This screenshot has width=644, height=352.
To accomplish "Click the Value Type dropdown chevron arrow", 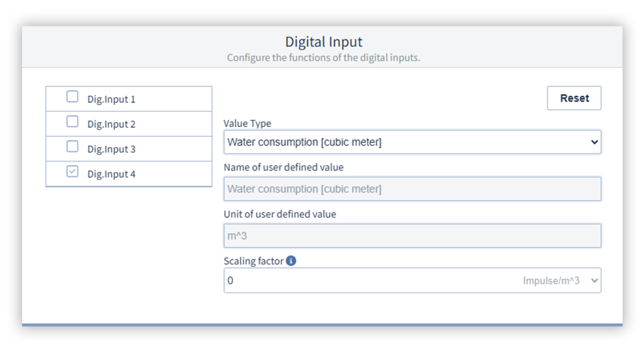I will click(595, 142).
